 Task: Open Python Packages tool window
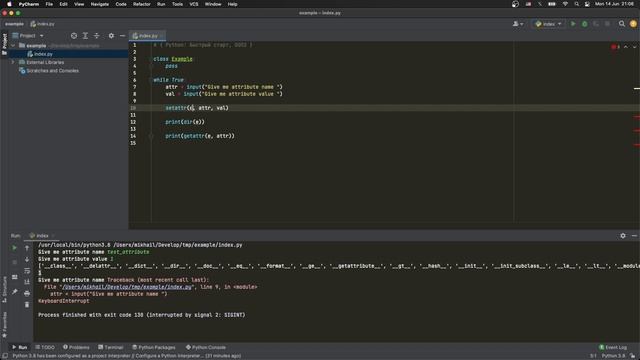154,347
